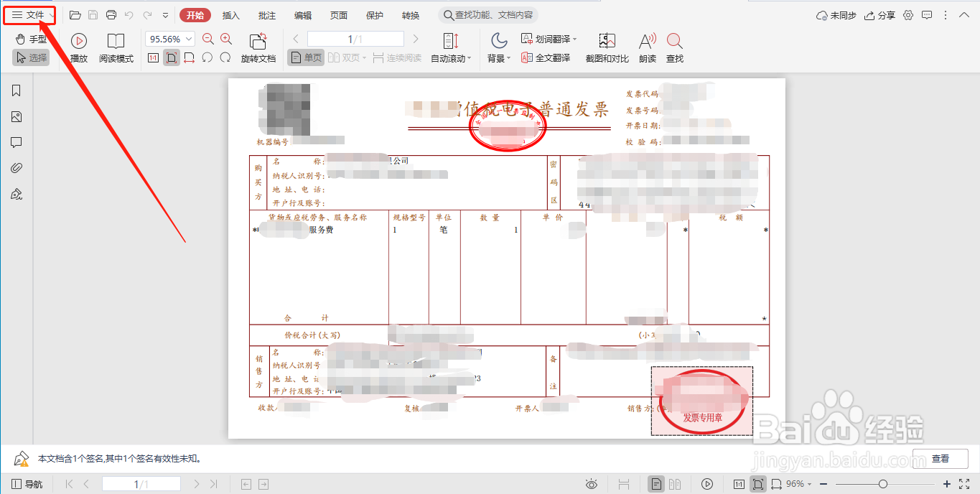
Task: Click the feedback speech bubble icon
Action: (x=927, y=15)
